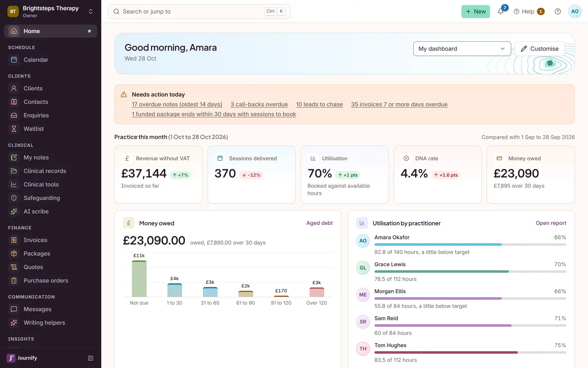Click Amara Okafor's utilisation progress bar
The width and height of the screenshot is (588, 368).
tap(470, 245)
